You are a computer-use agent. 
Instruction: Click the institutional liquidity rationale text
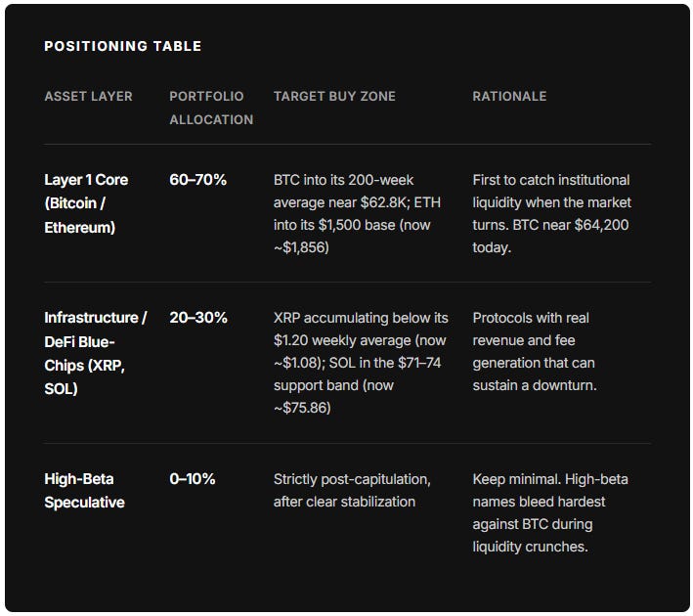coord(552,213)
